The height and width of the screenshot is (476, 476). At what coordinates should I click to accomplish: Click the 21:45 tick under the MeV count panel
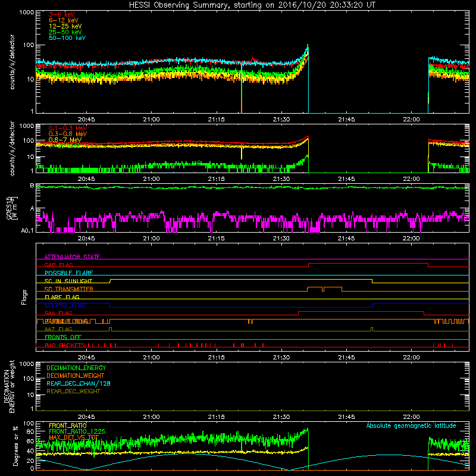346,179
